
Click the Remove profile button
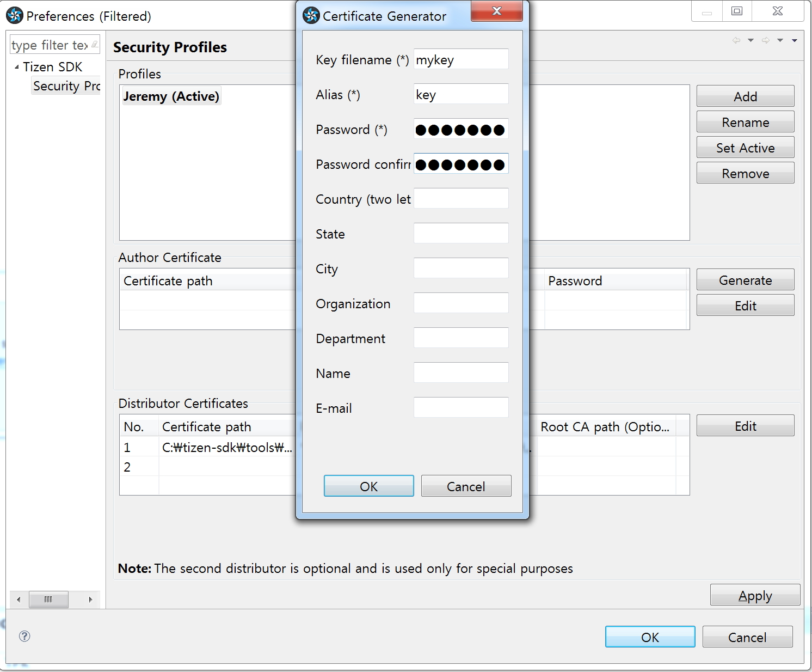click(745, 173)
